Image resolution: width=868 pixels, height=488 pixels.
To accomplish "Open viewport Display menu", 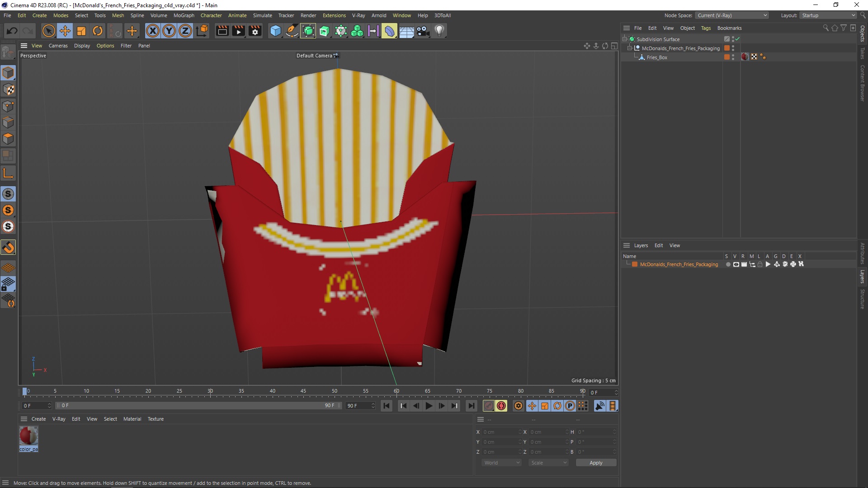I will [82, 46].
